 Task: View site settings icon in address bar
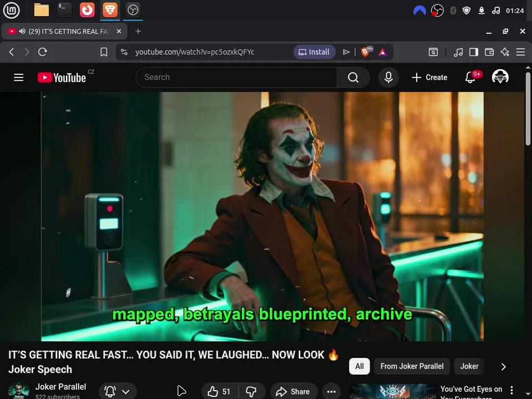(x=124, y=52)
